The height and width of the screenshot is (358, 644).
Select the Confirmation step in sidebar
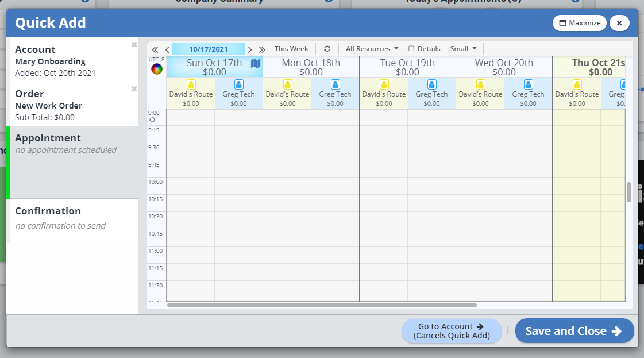coord(74,218)
